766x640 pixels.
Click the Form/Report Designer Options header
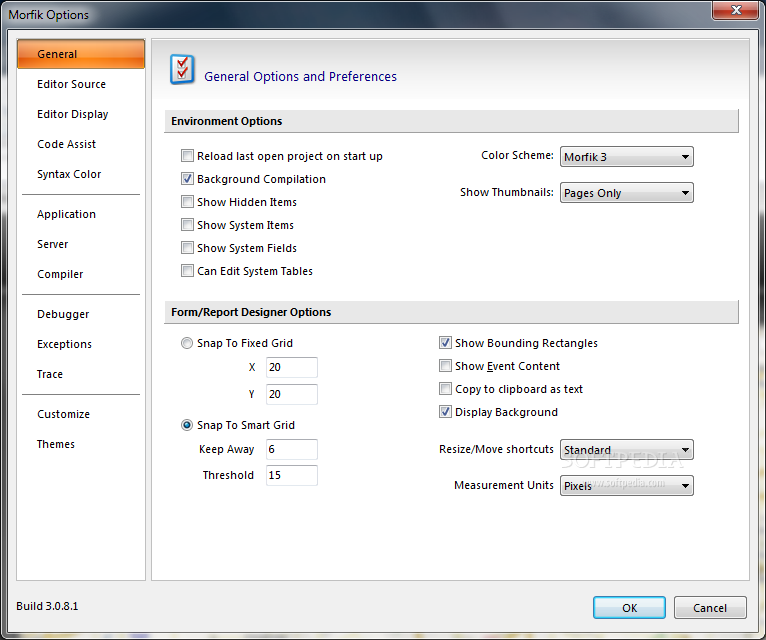[451, 312]
